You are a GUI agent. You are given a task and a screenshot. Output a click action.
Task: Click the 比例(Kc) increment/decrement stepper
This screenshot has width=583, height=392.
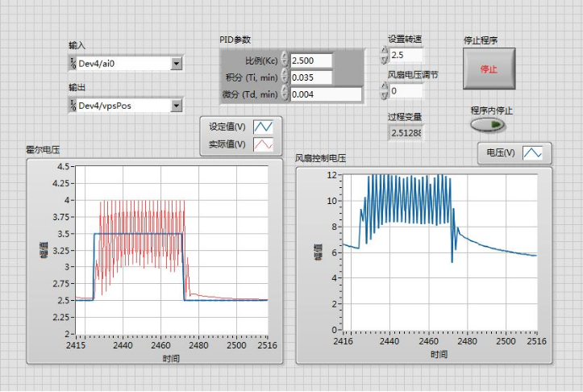(285, 60)
